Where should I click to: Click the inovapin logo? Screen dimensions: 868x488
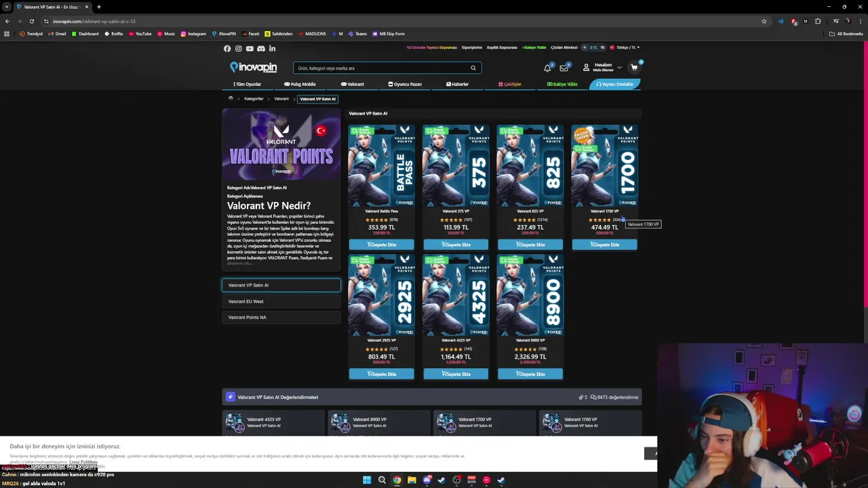click(253, 67)
